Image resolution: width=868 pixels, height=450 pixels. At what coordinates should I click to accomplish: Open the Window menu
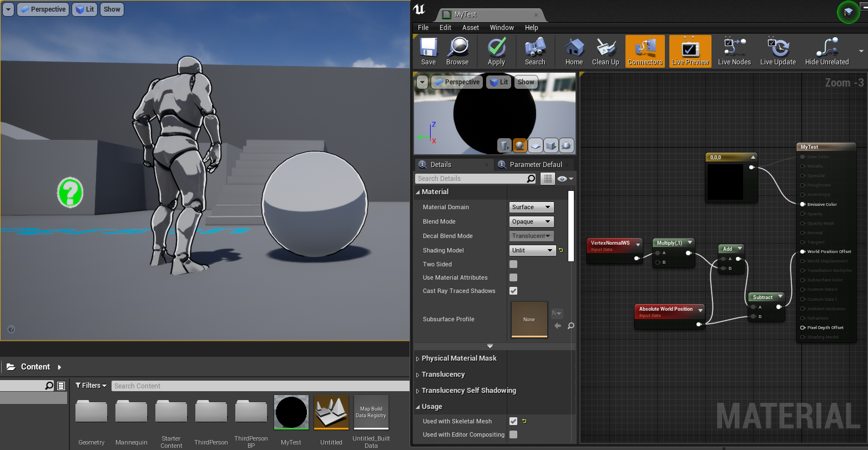tap(501, 27)
